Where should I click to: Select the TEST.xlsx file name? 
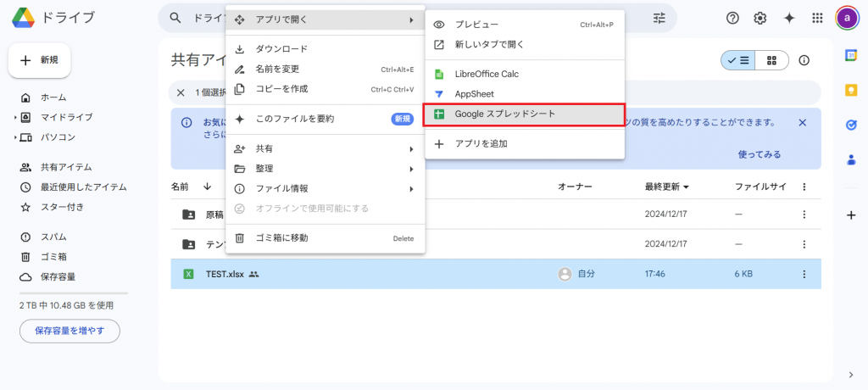225,274
